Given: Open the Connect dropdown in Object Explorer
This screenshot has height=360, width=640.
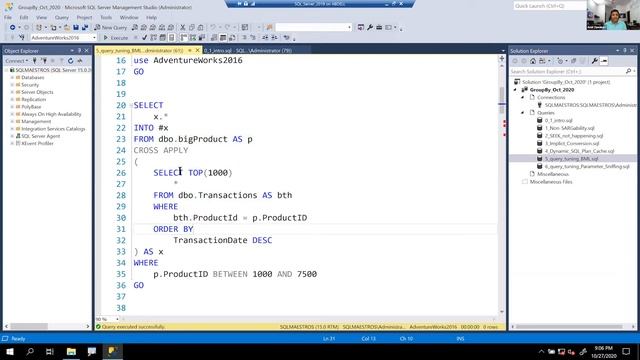Looking at the screenshot, I should pos(16,61).
